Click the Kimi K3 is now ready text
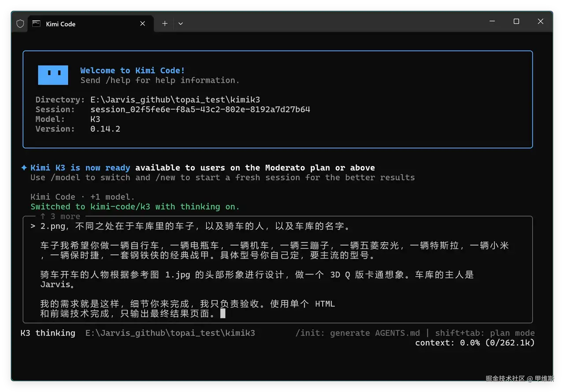The image size is (564, 392). click(80, 168)
